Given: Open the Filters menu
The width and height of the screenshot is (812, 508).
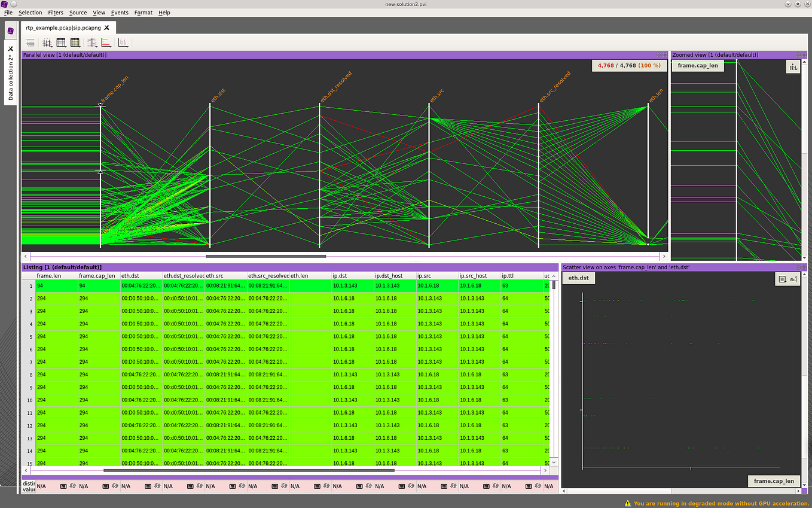Looking at the screenshot, I should [x=56, y=13].
